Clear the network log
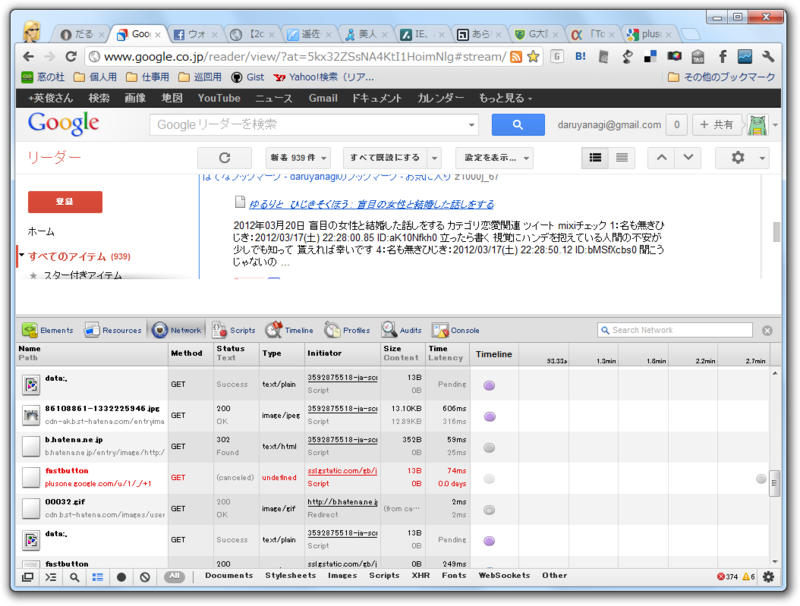This screenshot has height=606, width=800. coord(145,577)
